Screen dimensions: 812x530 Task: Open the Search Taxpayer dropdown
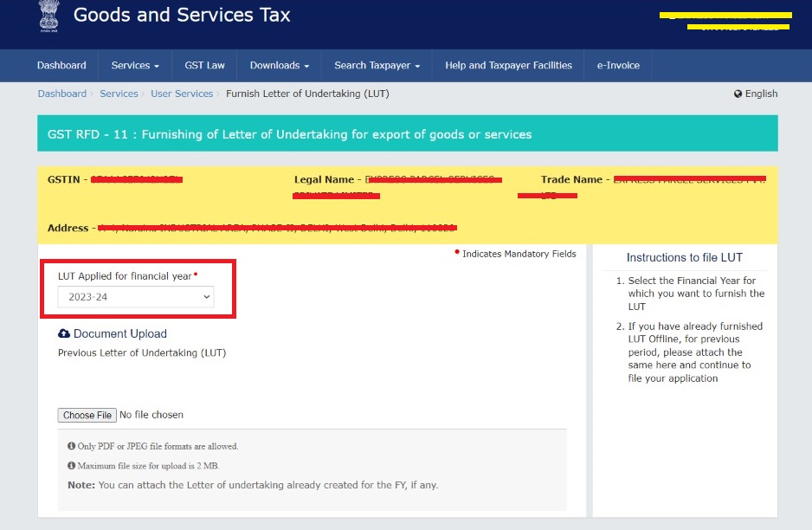[377, 65]
